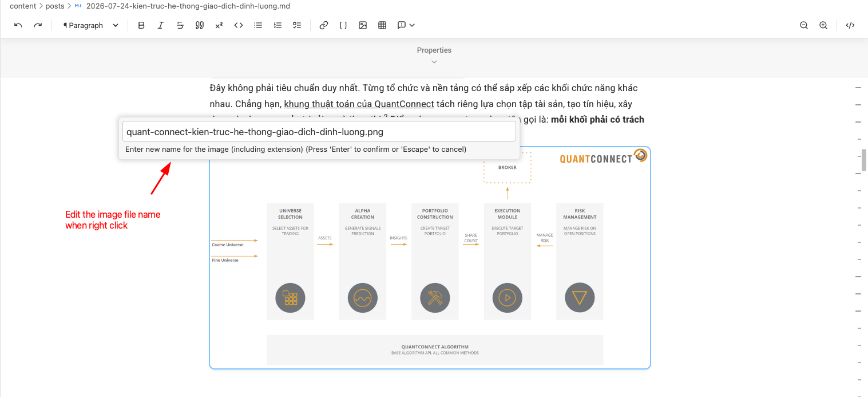
Task: Click the 'content' breadcrumb segment
Action: (x=23, y=6)
